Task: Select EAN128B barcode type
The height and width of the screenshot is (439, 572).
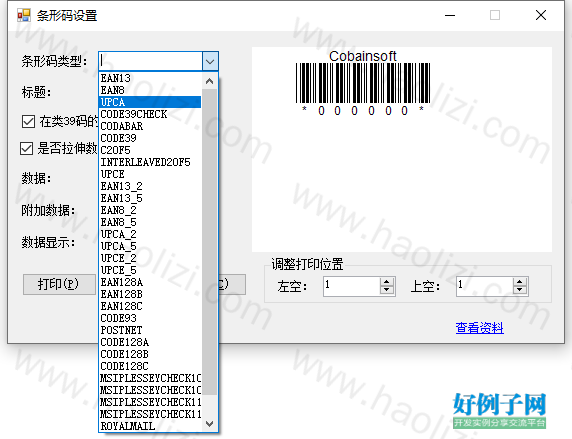Action: 150,294
